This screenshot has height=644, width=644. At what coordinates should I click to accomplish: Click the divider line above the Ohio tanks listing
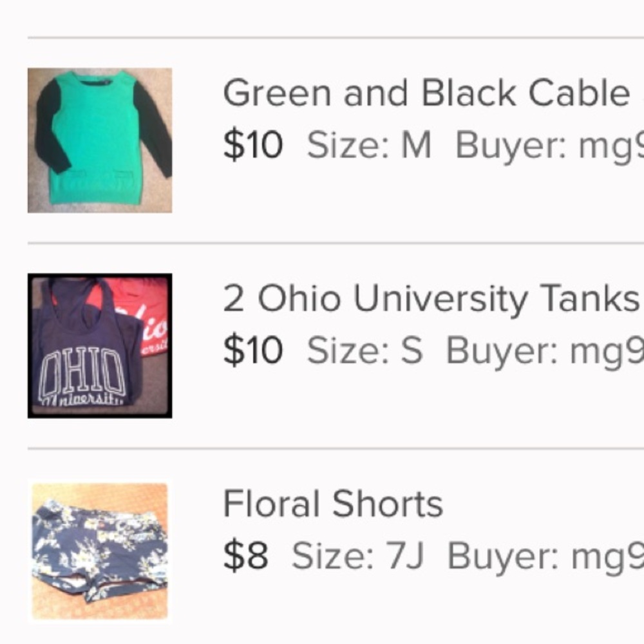(335, 243)
